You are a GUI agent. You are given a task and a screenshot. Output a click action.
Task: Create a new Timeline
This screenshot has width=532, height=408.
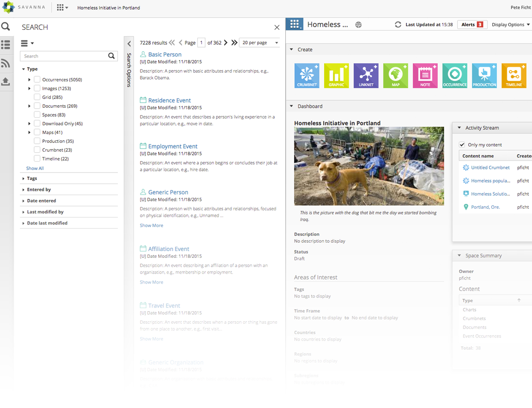coord(514,75)
